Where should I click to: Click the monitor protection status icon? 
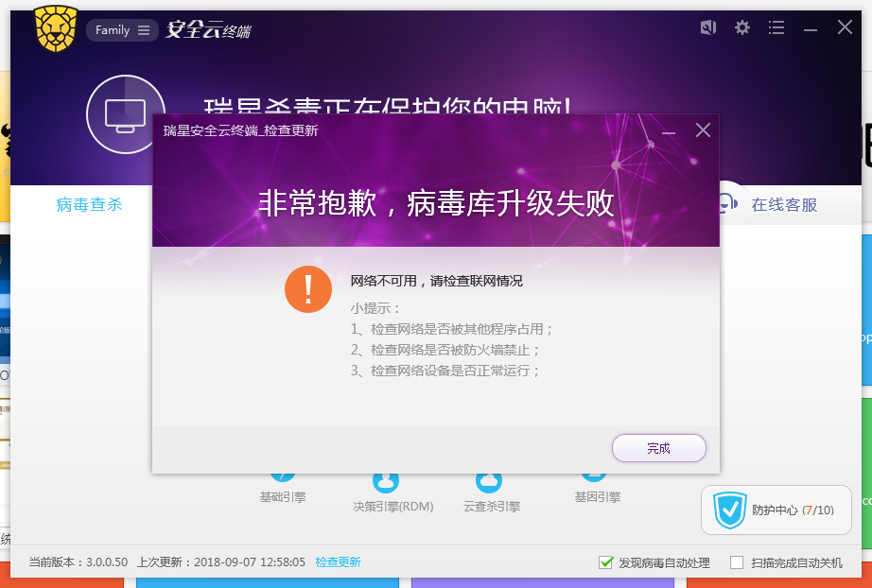[126, 114]
